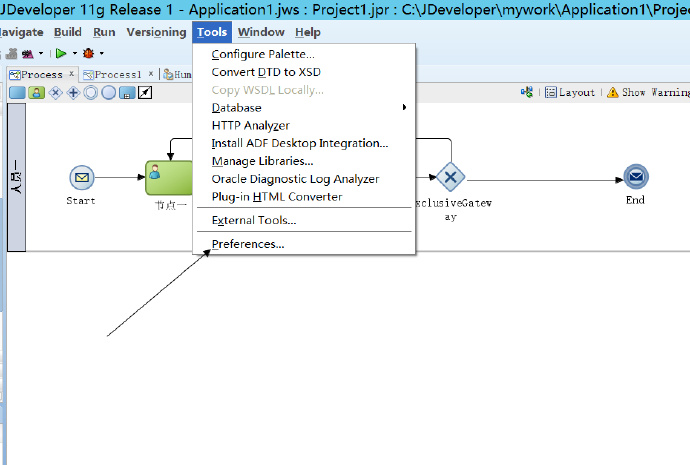The image size is (690, 465).
Task: Open the Help menu
Action: point(308,32)
